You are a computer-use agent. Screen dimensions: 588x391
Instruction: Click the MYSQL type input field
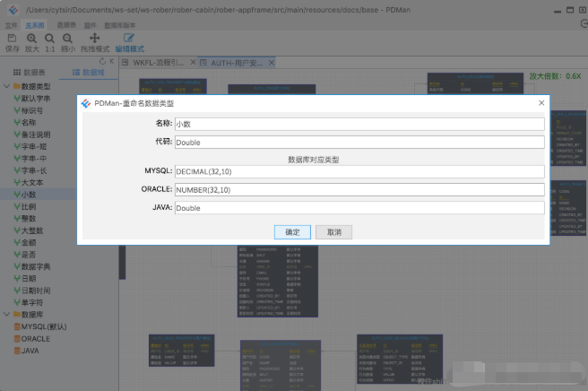point(359,171)
